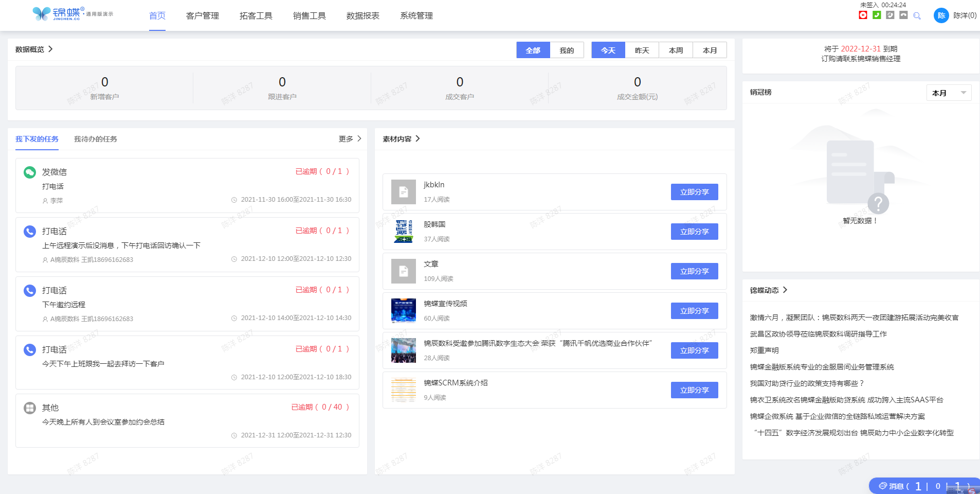Click the red pause status icon
Viewport: 980px width, 494px height.
pyautogui.click(x=863, y=15)
